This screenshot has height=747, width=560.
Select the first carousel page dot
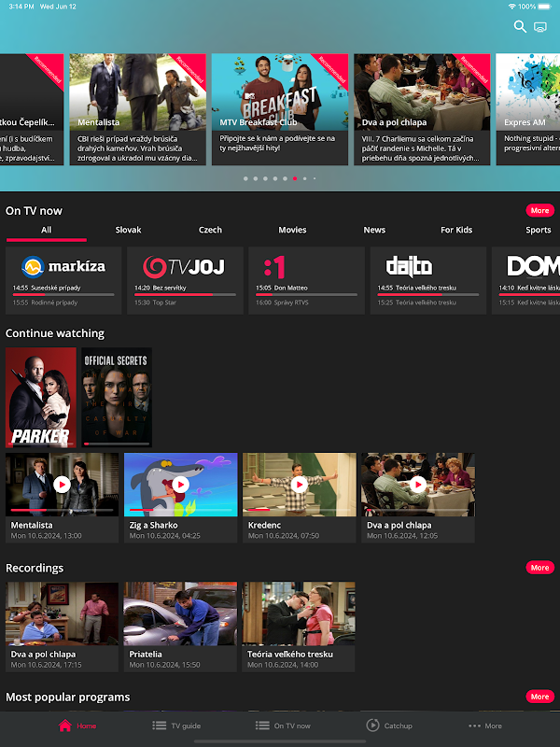pos(245,178)
